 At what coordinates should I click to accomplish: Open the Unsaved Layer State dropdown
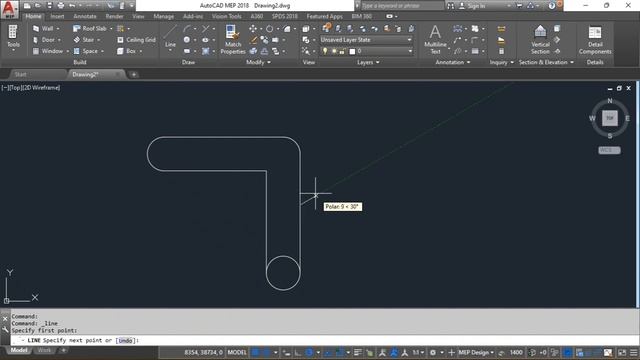pos(366,40)
